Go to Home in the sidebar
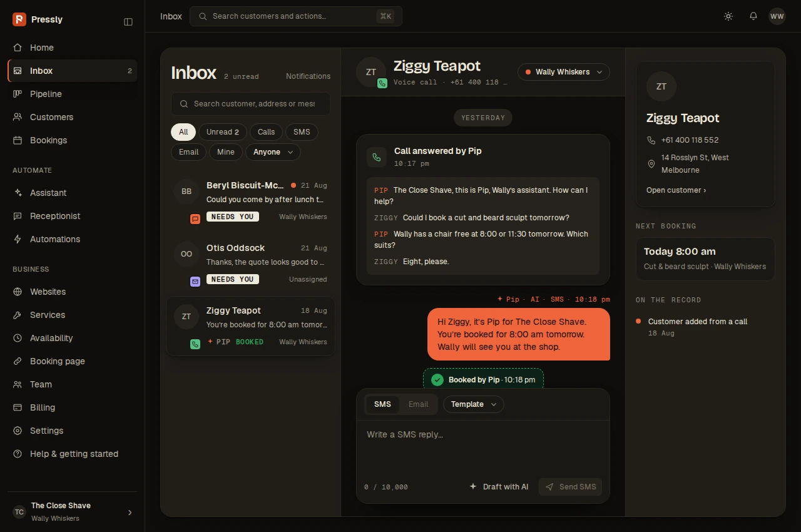This screenshot has height=532, width=801. click(73, 48)
